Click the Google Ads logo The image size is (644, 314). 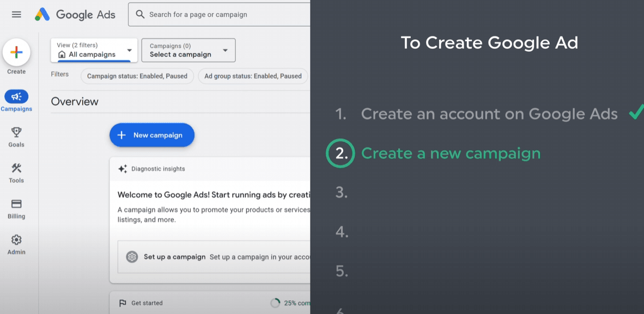(75, 15)
